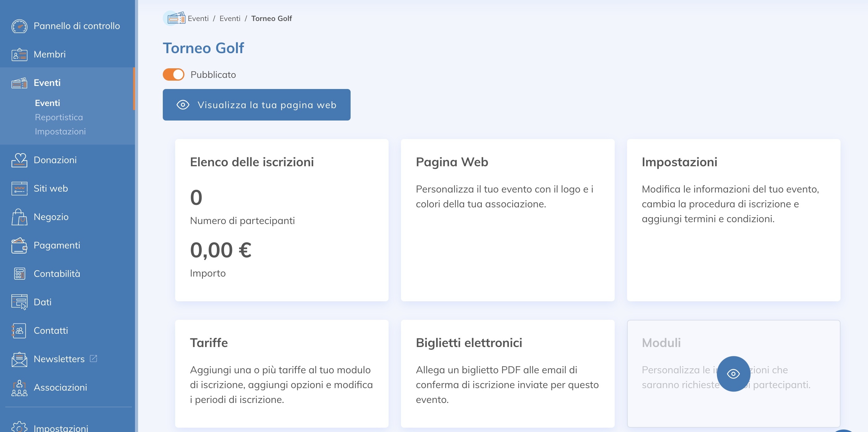
Task: Open the Contabilità calculator icon
Action: point(19,273)
